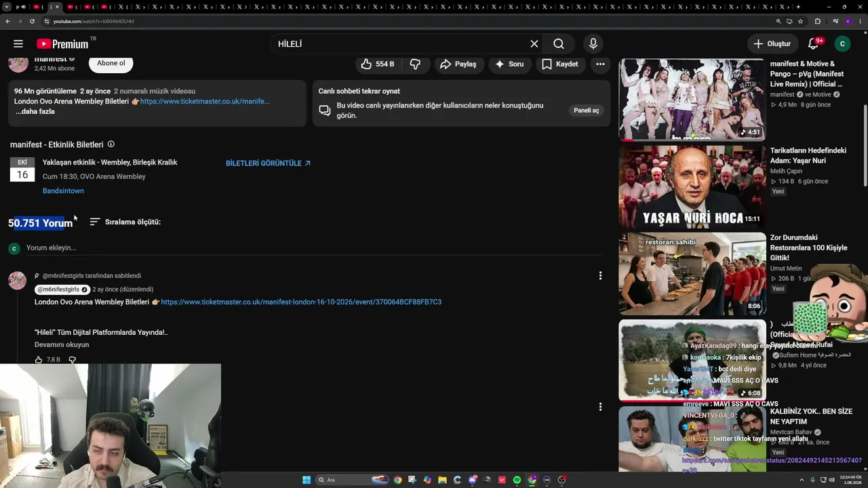Open the @mônifestgirls commenter name chip
The width and height of the screenshot is (868, 488).
point(62,289)
